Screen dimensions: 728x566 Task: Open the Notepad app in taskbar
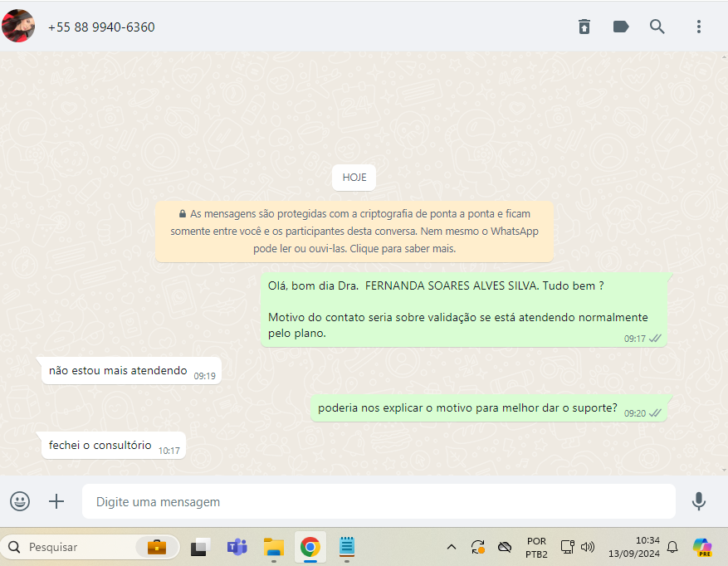coord(347,547)
